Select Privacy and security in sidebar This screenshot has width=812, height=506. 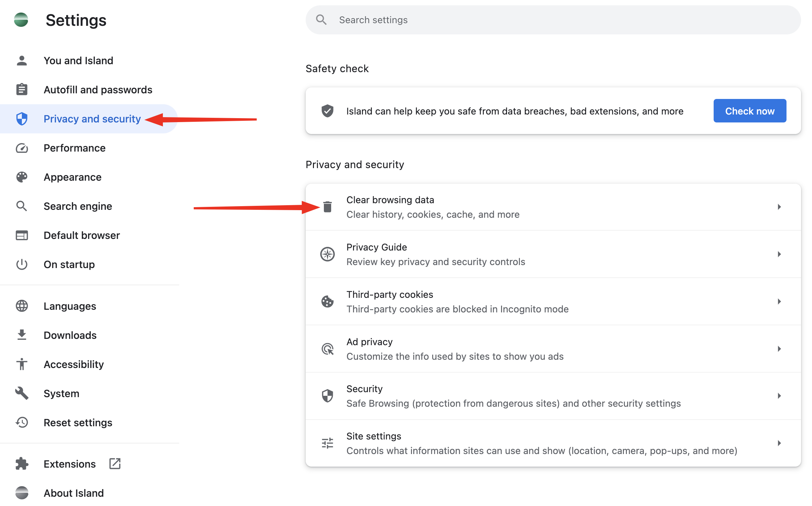point(89,119)
